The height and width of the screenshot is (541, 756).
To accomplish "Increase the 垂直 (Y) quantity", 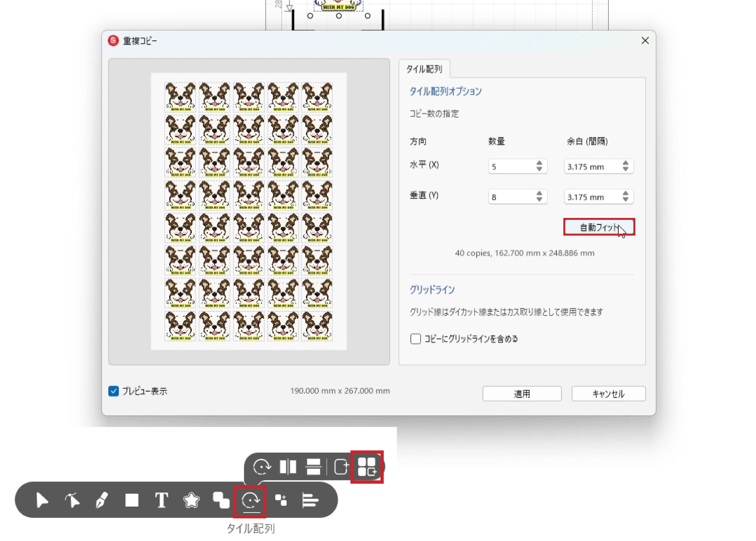I will pyautogui.click(x=539, y=193).
